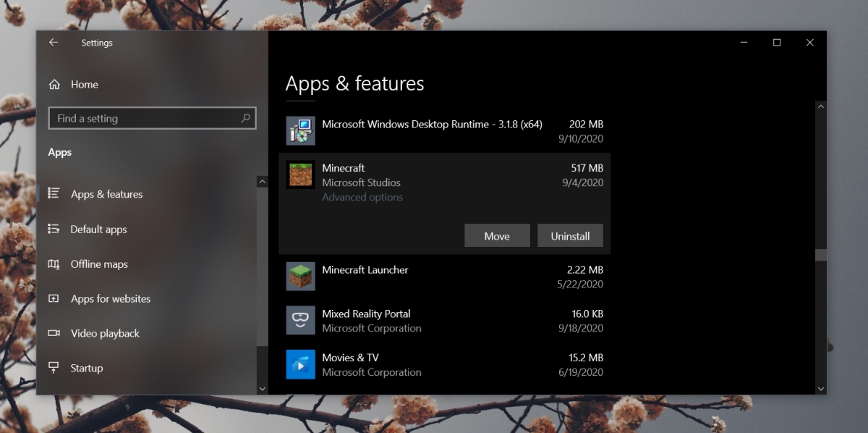The height and width of the screenshot is (433, 868).
Task: Click the Minecraft 517 MB size text
Action: click(x=587, y=168)
